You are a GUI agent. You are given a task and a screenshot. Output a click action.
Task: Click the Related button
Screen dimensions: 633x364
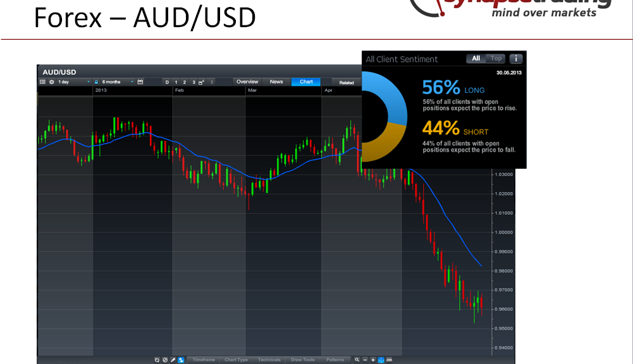click(347, 83)
